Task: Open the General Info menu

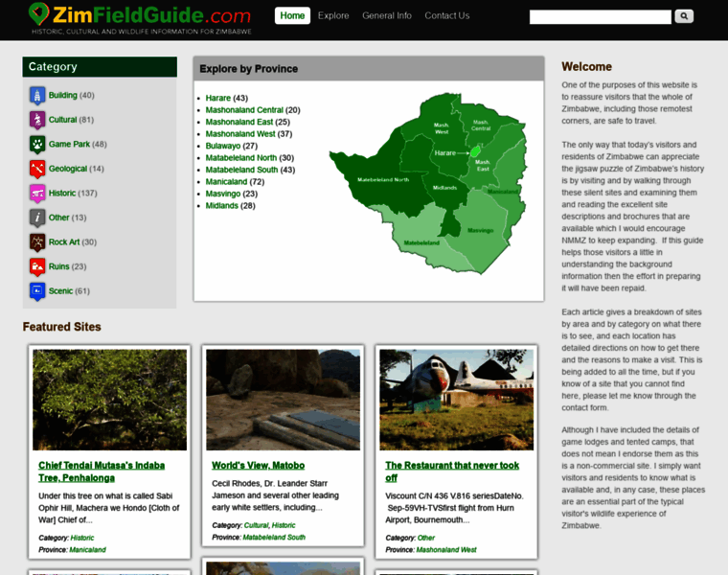Action: (387, 15)
